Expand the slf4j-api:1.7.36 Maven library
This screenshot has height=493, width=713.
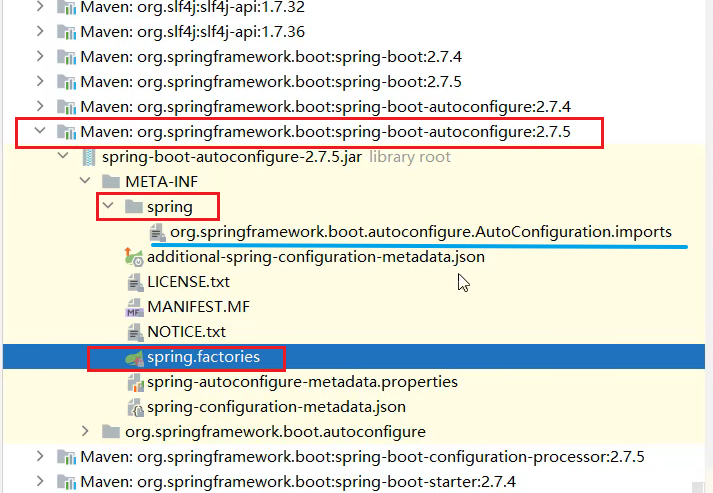[39, 31]
